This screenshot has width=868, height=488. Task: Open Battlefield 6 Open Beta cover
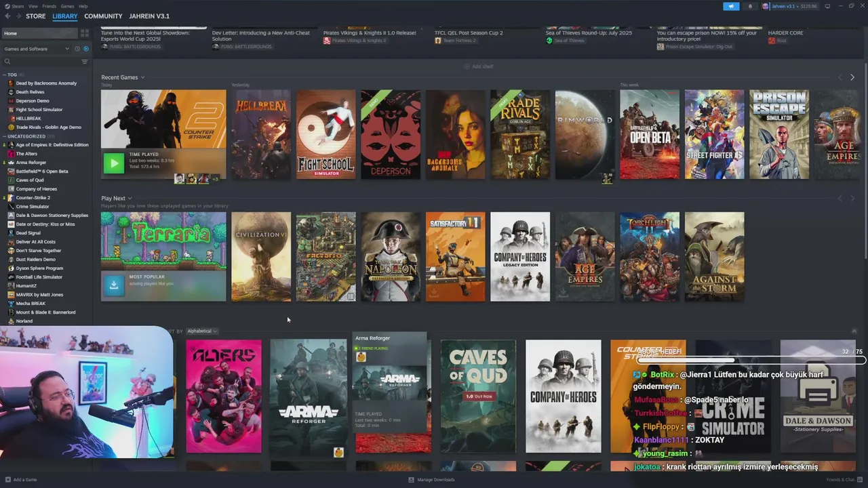[650, 134]
